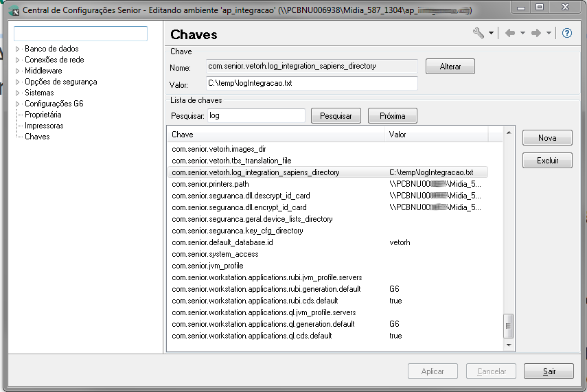The height and width of the screenshot is (392, 587).
Task: Click the key list scrollbar thumb
Action: click(x=508, y=325)
